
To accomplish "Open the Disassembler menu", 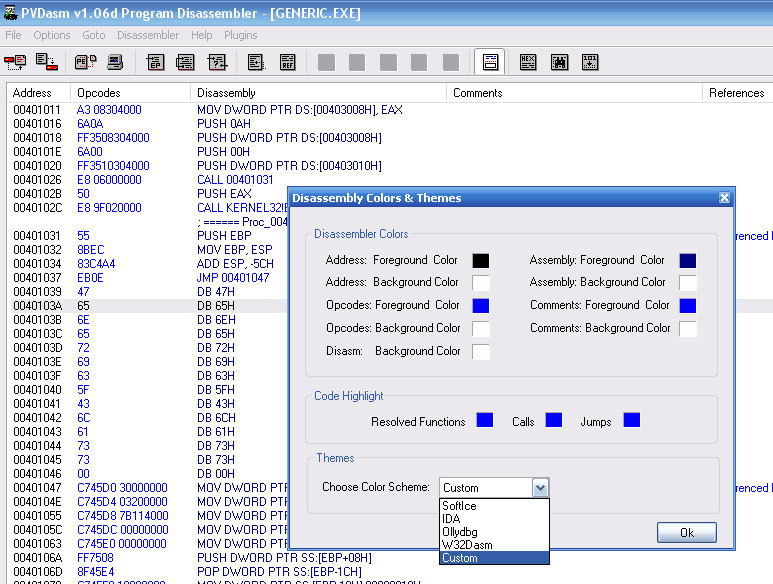I will 147,35.
